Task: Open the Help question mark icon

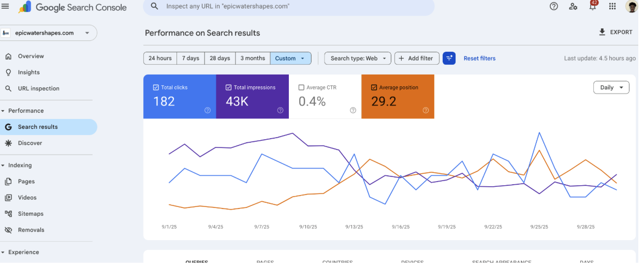Action: coord(554,6)
